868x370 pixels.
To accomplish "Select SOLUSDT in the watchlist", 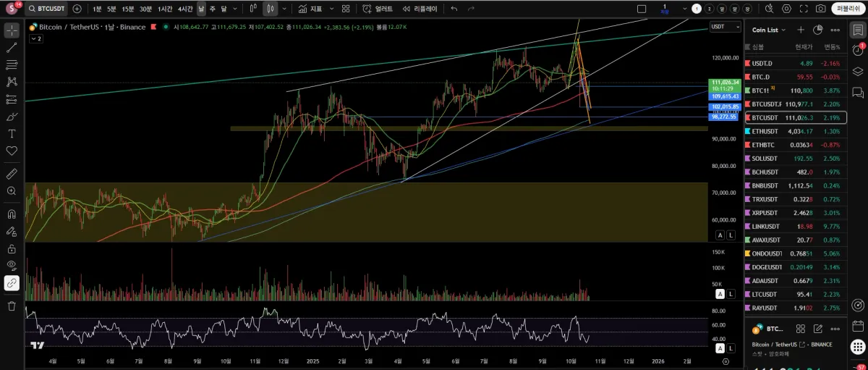I will tap(796, 158).
